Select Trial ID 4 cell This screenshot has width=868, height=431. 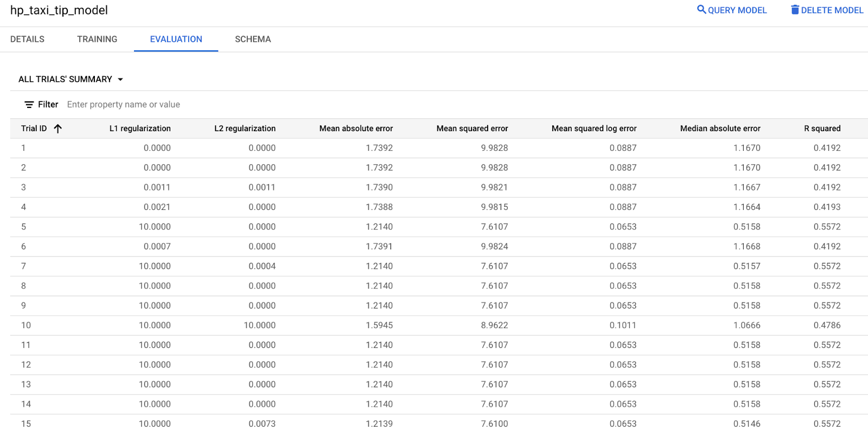coord(23,207)
